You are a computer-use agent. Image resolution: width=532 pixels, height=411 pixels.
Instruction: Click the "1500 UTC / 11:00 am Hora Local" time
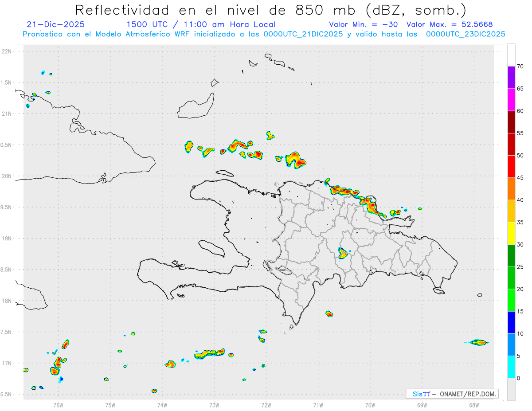(201, 24)
